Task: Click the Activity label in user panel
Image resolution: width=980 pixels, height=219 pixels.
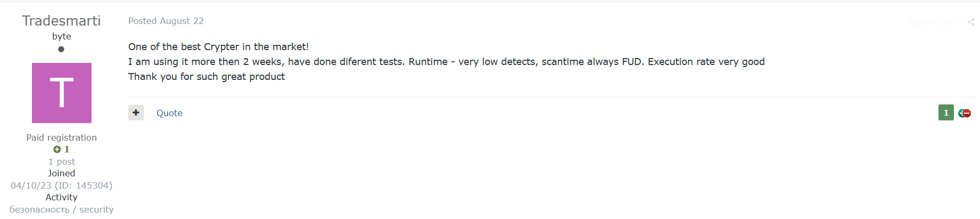Action: [61, 197]
